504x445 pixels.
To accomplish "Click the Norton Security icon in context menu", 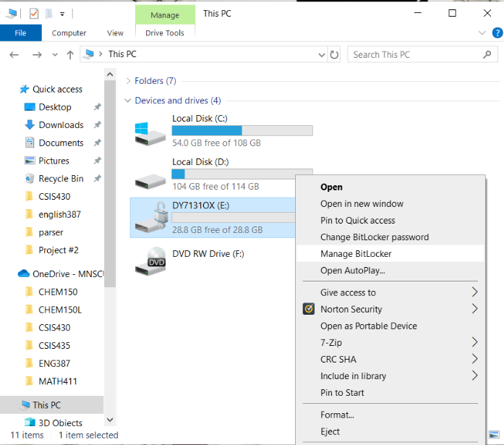I will coord(309,309).
